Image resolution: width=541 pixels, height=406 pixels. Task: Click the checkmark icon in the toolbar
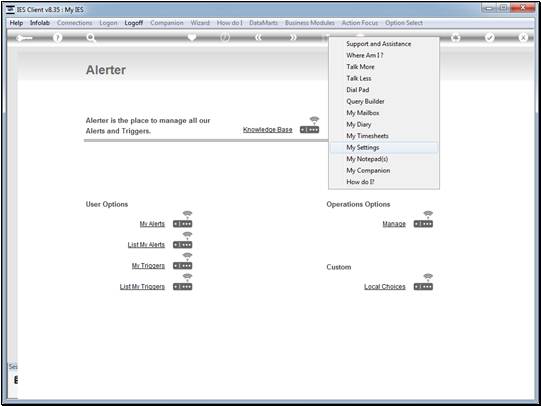(x=490, y=37)
